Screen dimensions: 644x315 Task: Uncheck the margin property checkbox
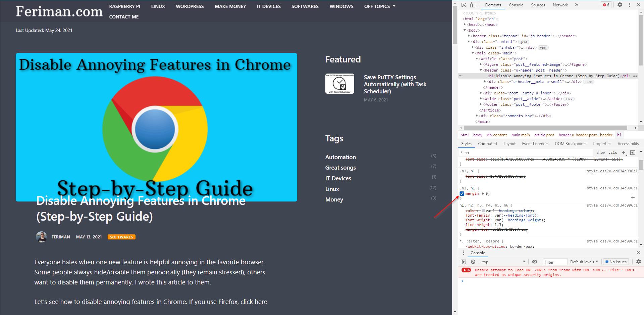[x=462, y=193]
